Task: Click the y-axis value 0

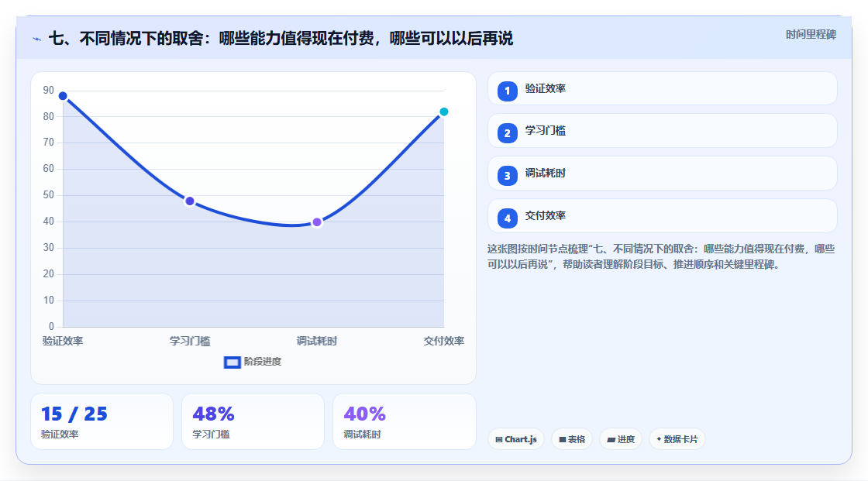Action: pyautogui.click(x=51, y=327)
